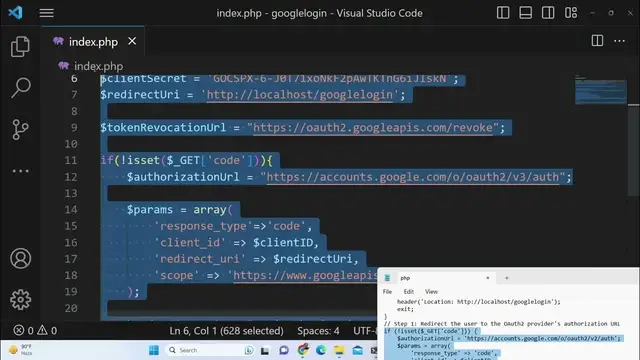Open editor More Actions menu
Viewport: 640px width, 360px height.
(619, 41)
